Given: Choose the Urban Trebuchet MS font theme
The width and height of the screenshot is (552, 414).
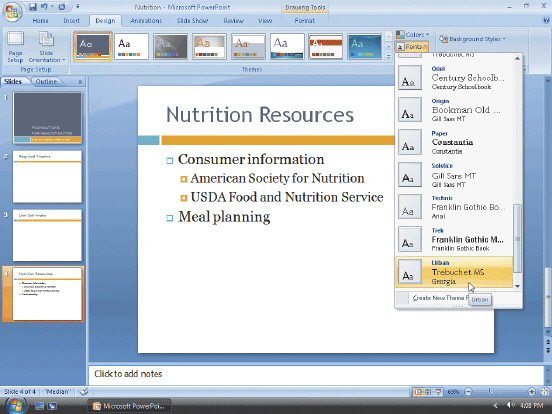Looking at the screenshot, I should click(454, 272).
